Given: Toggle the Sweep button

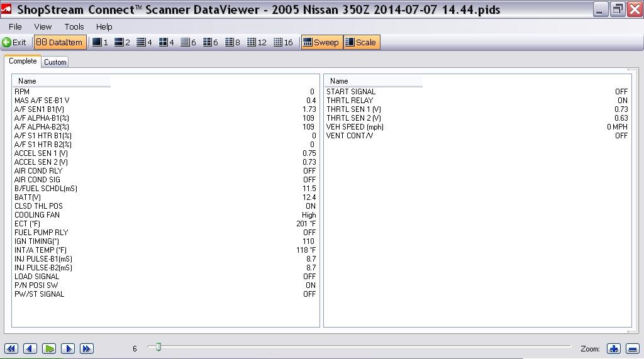Looking at the screenshot, I should [321, 42].
